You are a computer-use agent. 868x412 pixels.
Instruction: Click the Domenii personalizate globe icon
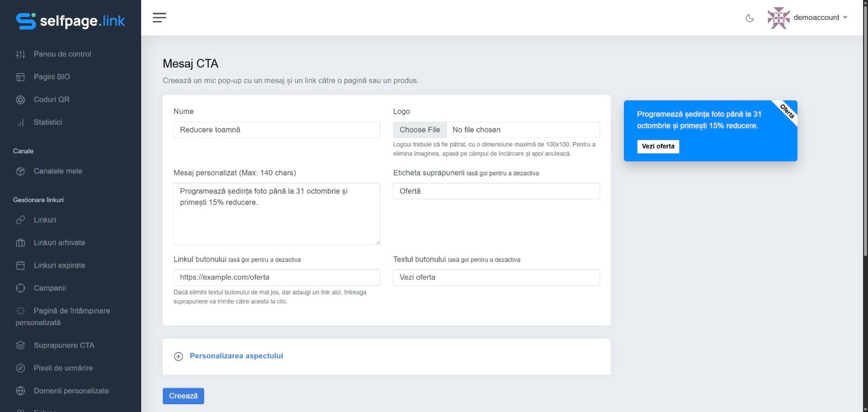(x=20, y=391)
